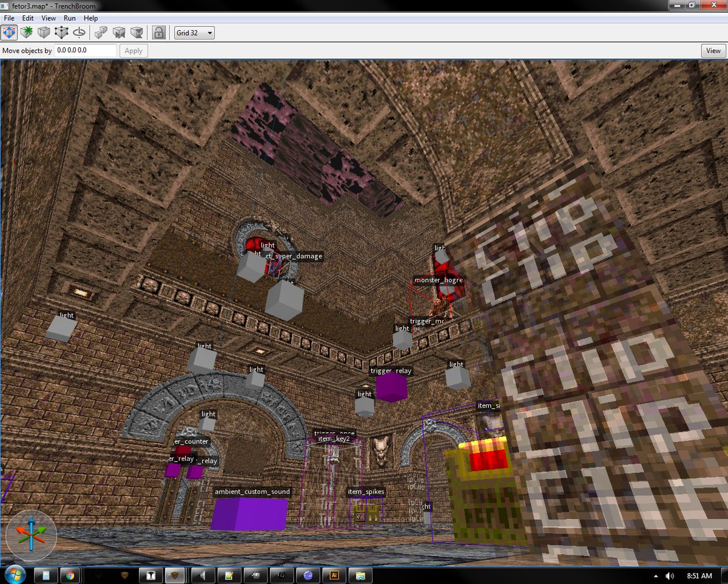Click the 8:51 AM taskbar clock
The height and width of the screenshot is (584, 728).
[699, 576]
